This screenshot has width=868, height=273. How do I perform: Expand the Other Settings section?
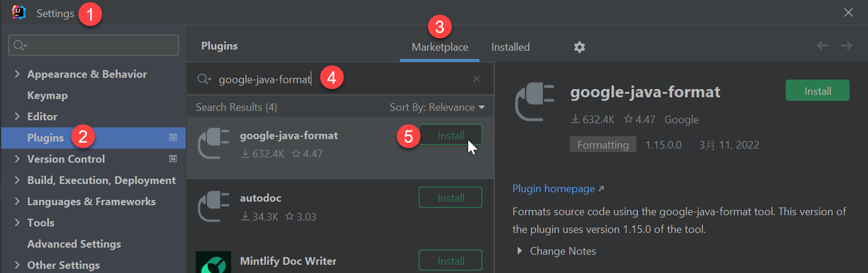(17, 265)
